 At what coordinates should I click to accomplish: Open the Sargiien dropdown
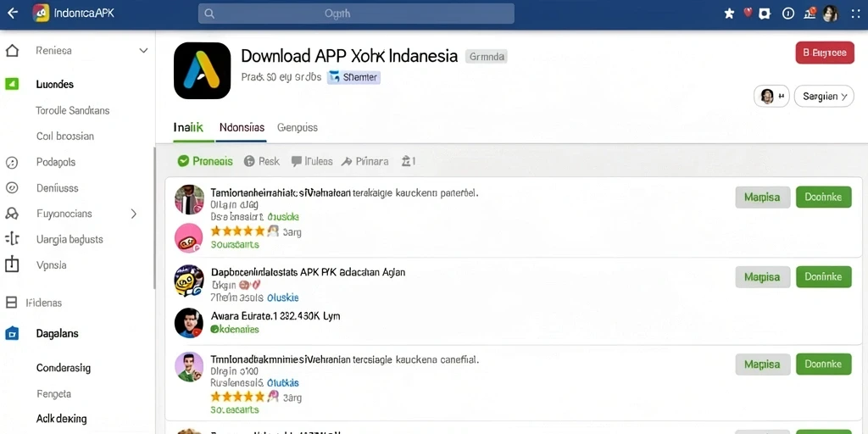tap(824, 97)
